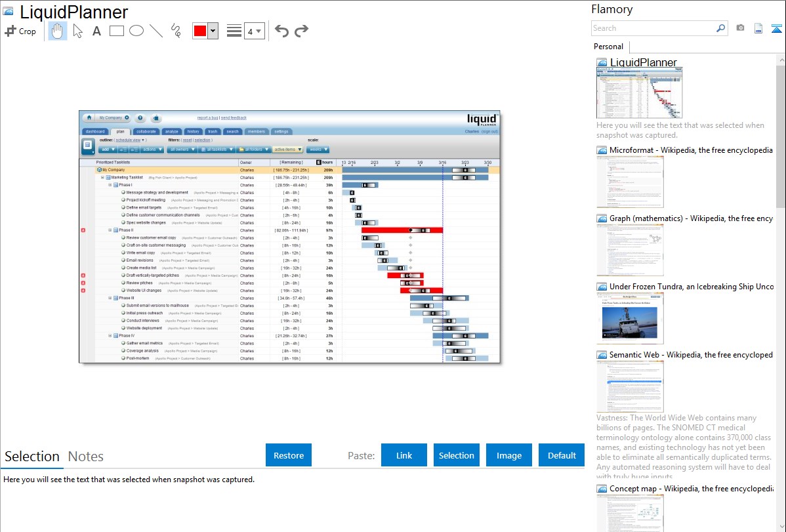This screenshot has width=786, height=532.
Task: Select the rectangle drawing tool
Action: point(116,31)
